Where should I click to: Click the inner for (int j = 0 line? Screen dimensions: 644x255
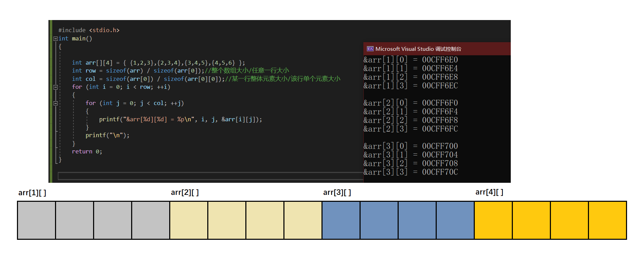pos(135,103)
